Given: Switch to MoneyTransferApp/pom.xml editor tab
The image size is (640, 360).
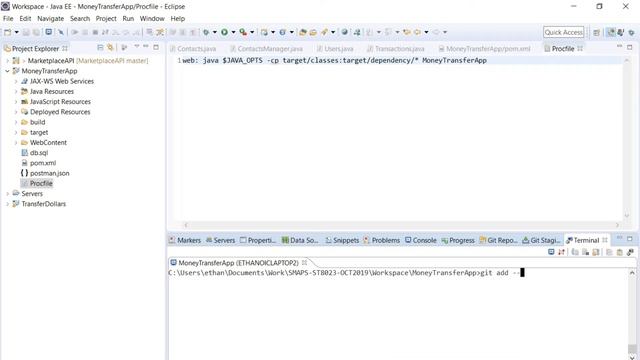Looking at the screenshot, I should pos(488,49).
